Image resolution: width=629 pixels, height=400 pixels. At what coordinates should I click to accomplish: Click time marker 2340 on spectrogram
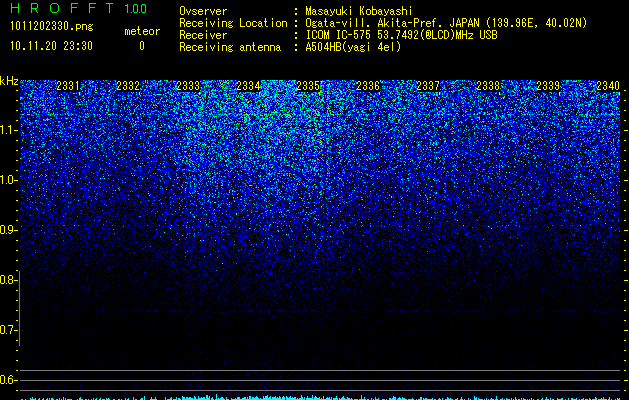pos(608,86)
